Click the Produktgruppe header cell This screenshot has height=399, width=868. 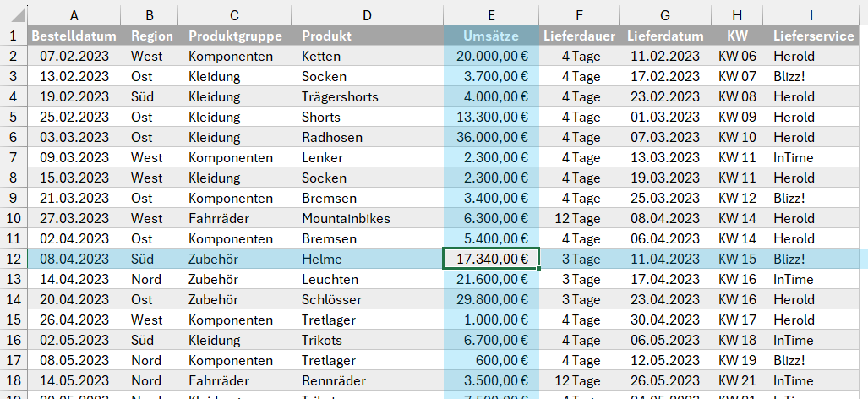233,36
